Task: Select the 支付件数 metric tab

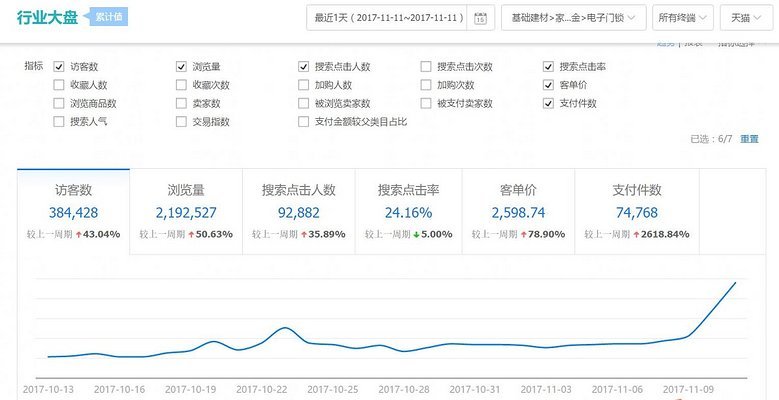Action: coord(637,212)
